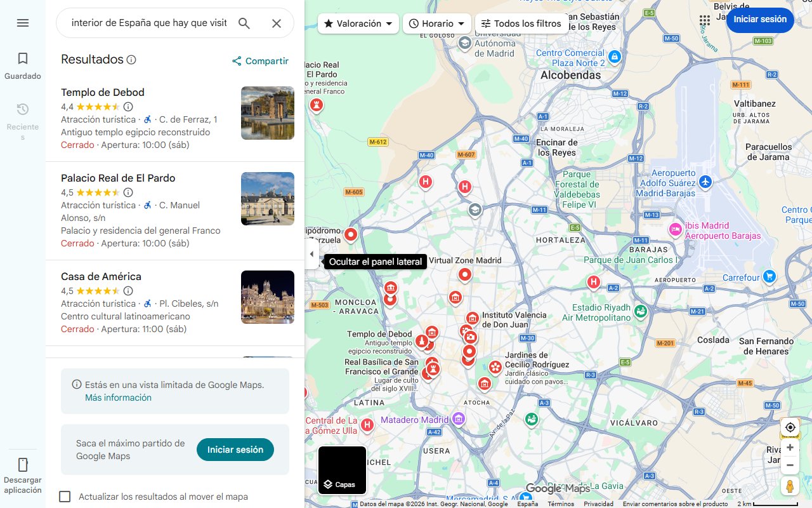Click Iniciar sesión at top right
The image size is (812, 508).
(x=760, y=20)
